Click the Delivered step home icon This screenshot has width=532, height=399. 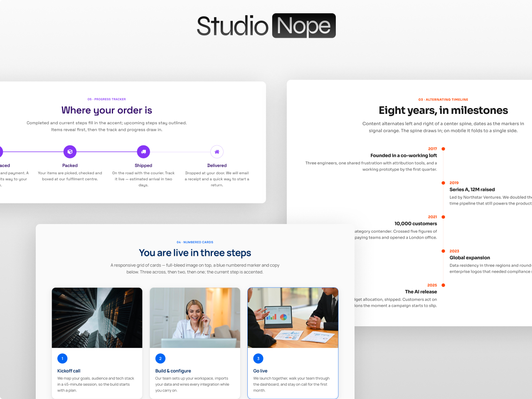(217, 152)
